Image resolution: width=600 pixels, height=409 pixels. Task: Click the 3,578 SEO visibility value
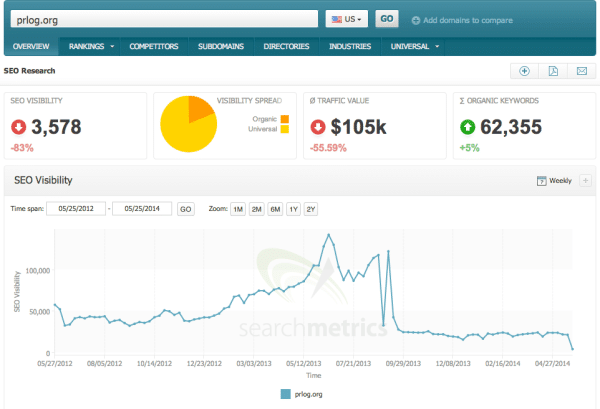coord(56,127)
